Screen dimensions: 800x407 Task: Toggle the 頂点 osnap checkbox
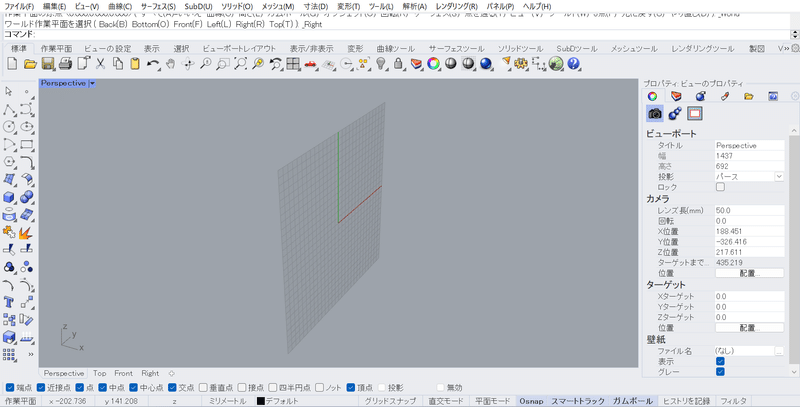pyautogui.click(x=351, y=388)
